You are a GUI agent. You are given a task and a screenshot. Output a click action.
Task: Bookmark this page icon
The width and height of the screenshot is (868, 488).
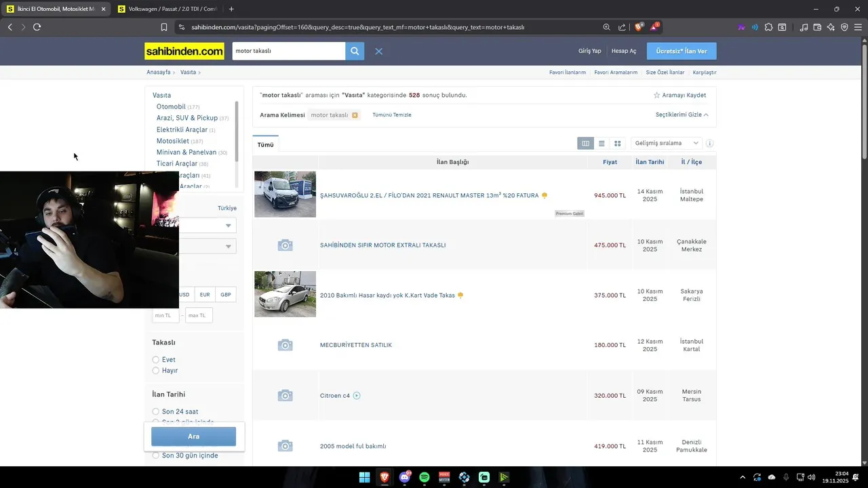coord(164,27)
